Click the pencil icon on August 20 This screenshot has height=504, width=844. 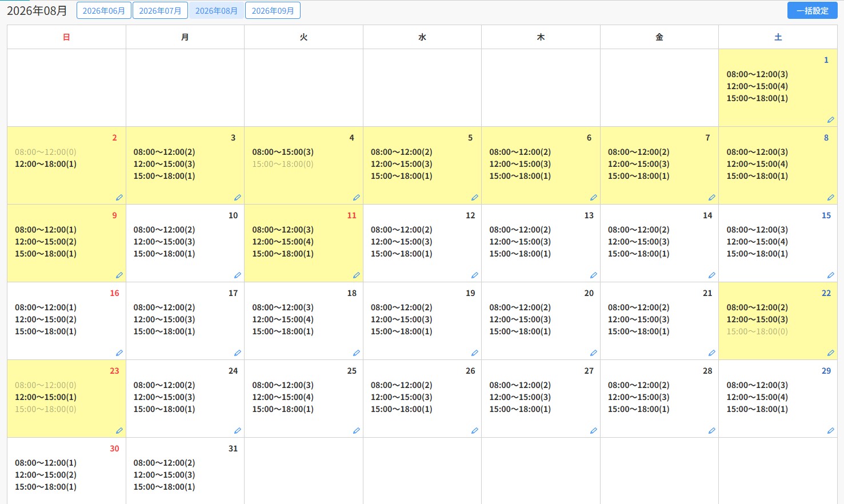pyautogui.click(x=593, y=353)
